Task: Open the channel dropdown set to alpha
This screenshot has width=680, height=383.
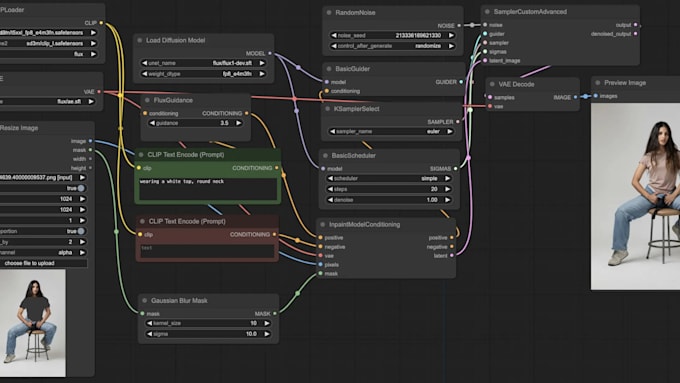Action: coord(43,252)
